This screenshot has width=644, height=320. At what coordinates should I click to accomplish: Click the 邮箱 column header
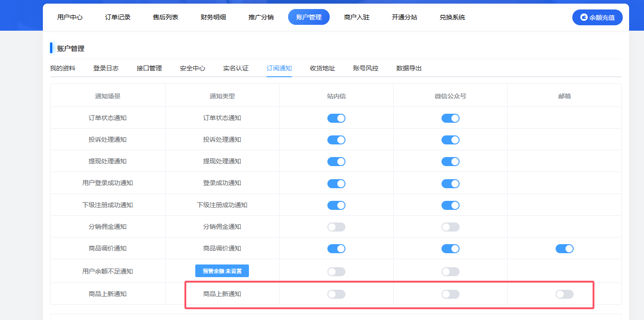(565, 96)
